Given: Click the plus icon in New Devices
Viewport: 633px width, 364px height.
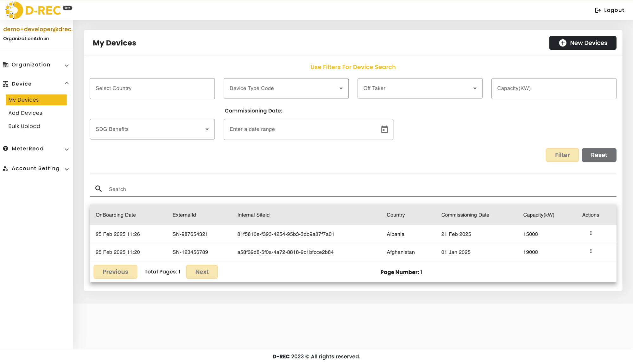Looking at the screenshot, I should tap(562, 43).
